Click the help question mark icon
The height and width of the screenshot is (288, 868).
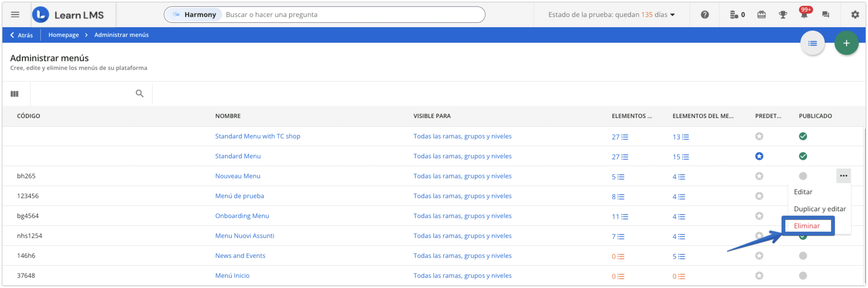tap(704, 15)
